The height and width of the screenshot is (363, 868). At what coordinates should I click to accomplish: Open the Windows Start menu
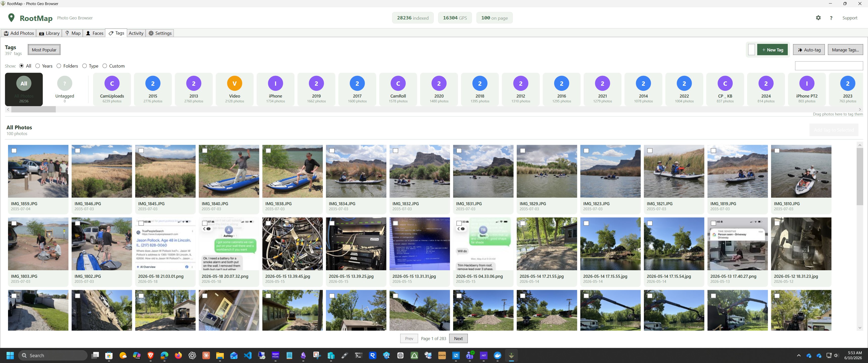coord(10,355)
